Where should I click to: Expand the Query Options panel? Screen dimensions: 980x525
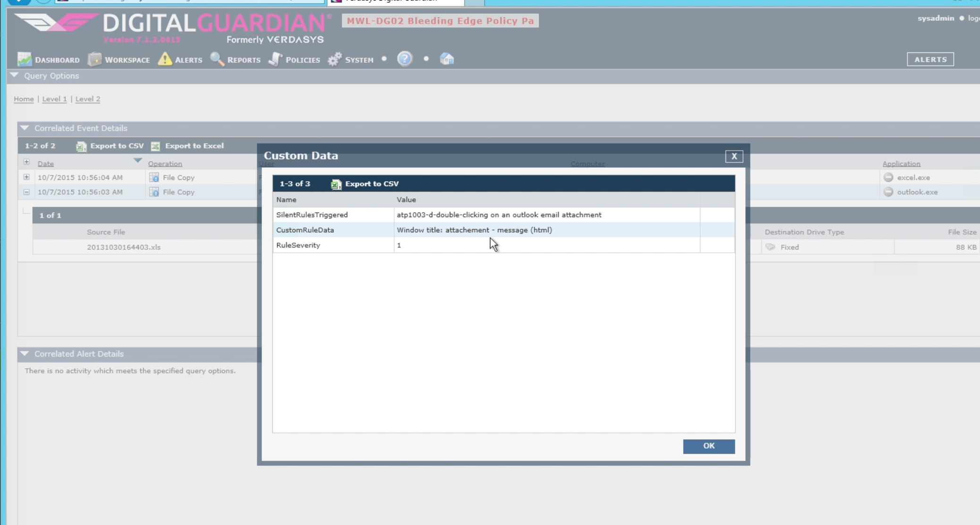click(14, 76)
